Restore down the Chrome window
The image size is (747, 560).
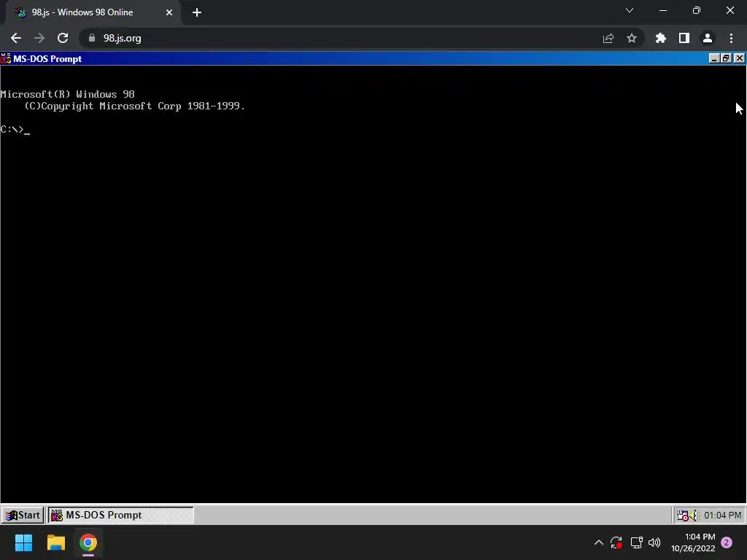[x=697, y=10]
